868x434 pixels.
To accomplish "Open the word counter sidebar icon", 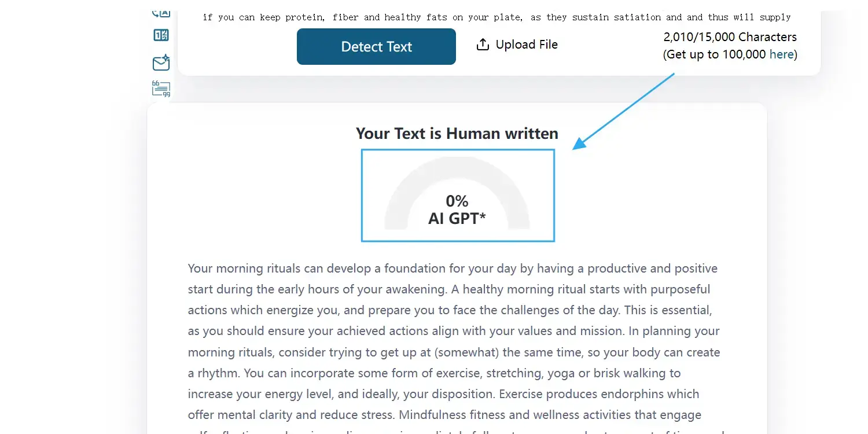I will 161,35.
